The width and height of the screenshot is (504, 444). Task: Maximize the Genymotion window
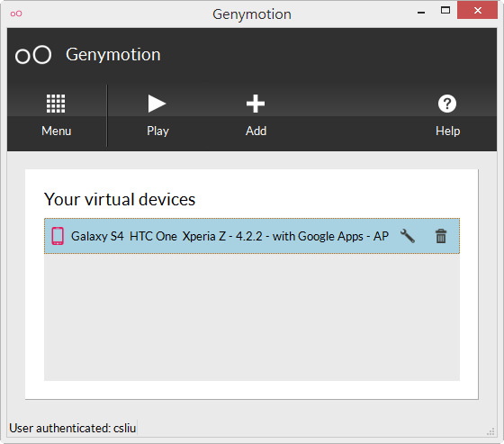[445, 10]
